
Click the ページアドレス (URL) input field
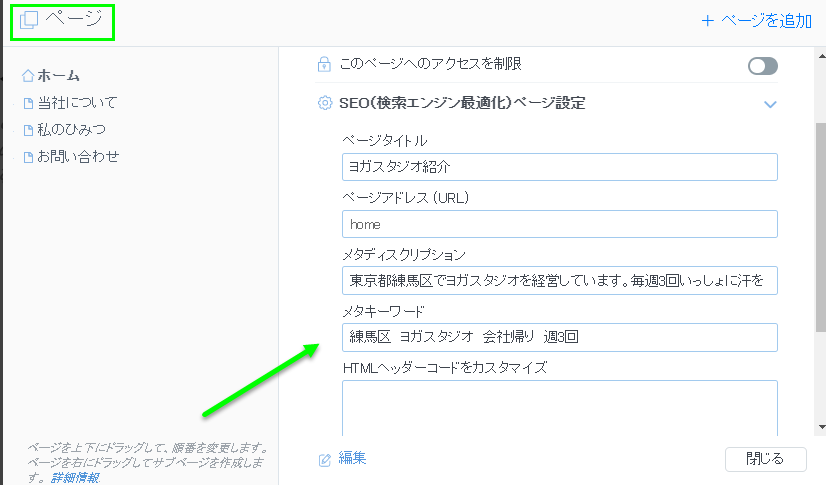(x=559, y=224)
